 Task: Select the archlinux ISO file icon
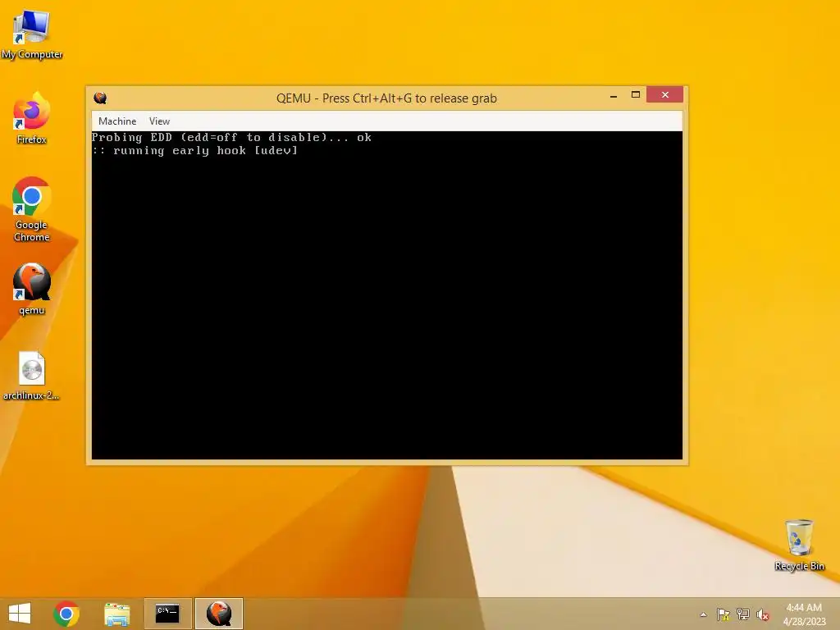[32, 376]
